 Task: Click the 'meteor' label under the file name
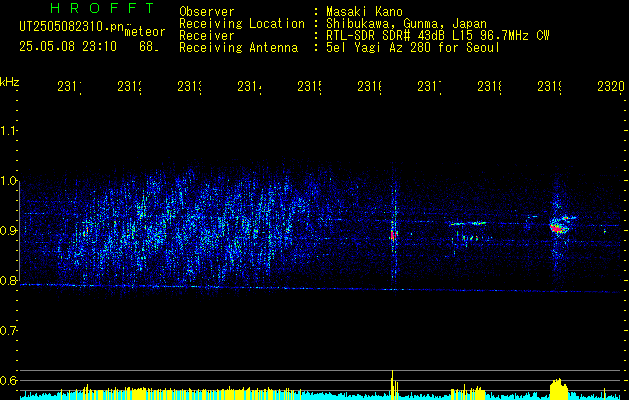point(145,32)
